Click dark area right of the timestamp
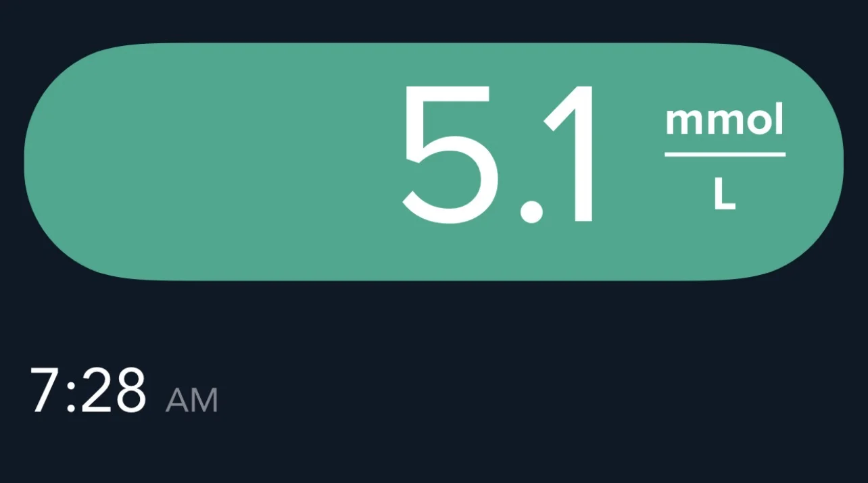This screenshot has width=868, height=483. [x=541, y=392]
